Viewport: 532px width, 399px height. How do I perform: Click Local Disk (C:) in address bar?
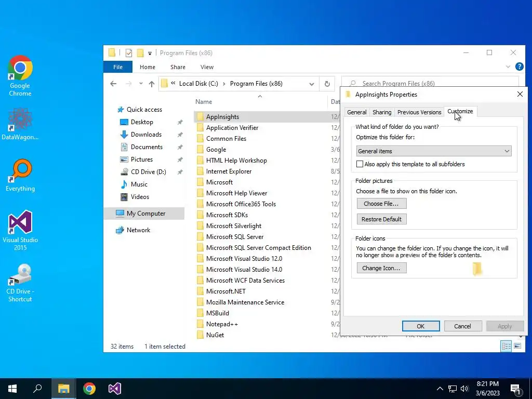[x=198, y=84]
